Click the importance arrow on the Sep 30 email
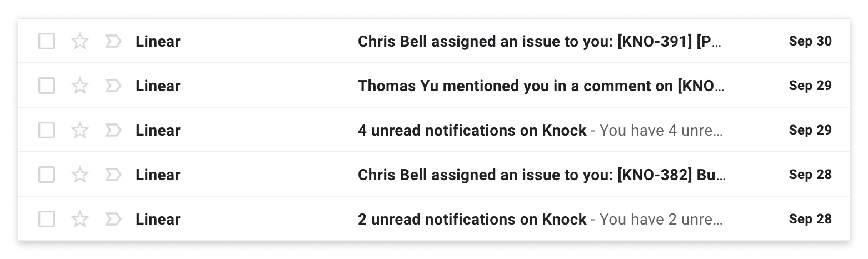This screenshot has width=868, height=259. [113, 41]
